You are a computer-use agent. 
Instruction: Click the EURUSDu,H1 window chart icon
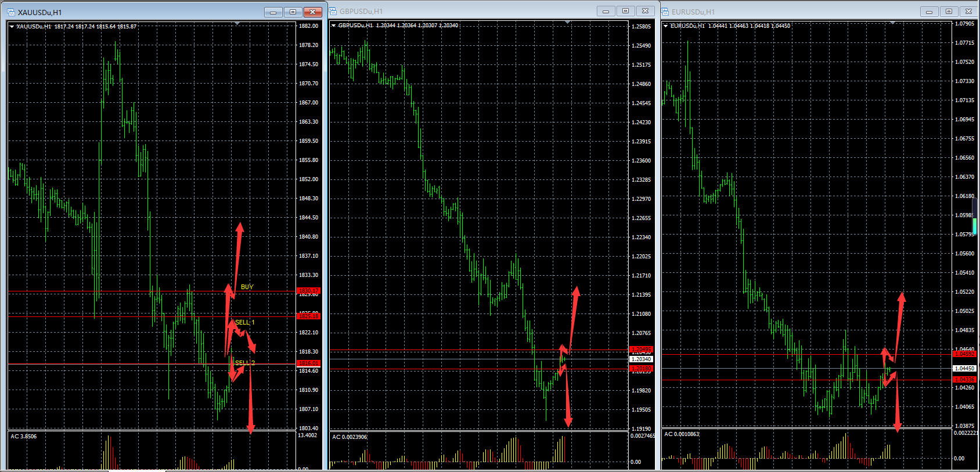pos(665,12)
